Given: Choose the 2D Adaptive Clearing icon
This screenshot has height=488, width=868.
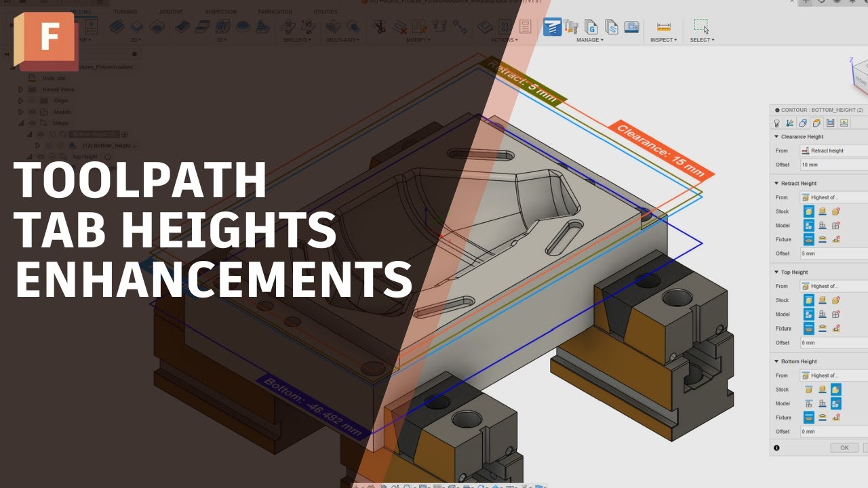Looking at the screenshot, I should pos(118,27).
